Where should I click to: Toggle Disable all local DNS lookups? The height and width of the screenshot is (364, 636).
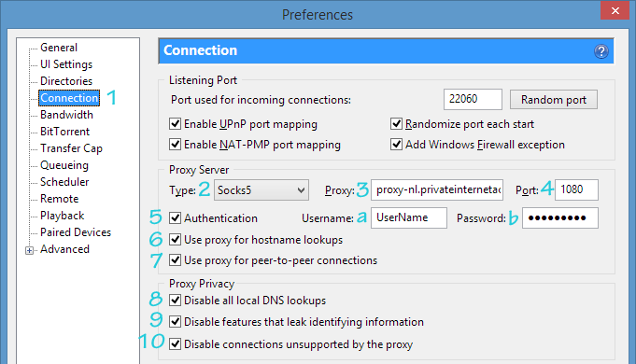[175, 301]
